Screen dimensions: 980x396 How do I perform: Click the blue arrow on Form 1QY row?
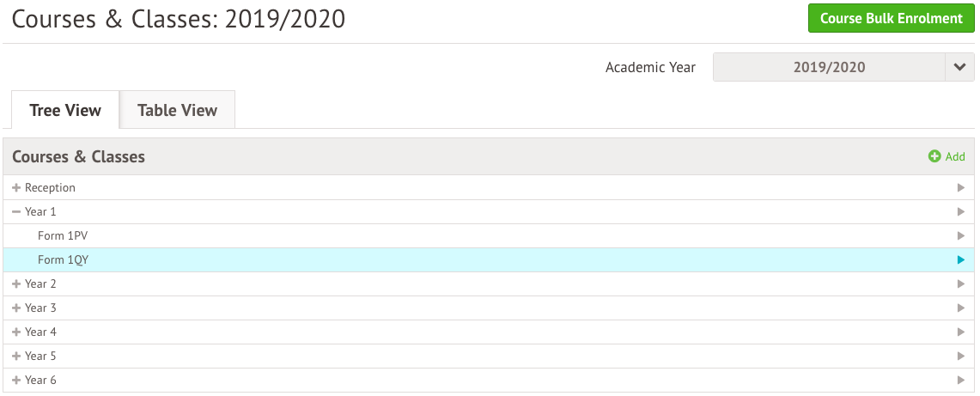961,259
